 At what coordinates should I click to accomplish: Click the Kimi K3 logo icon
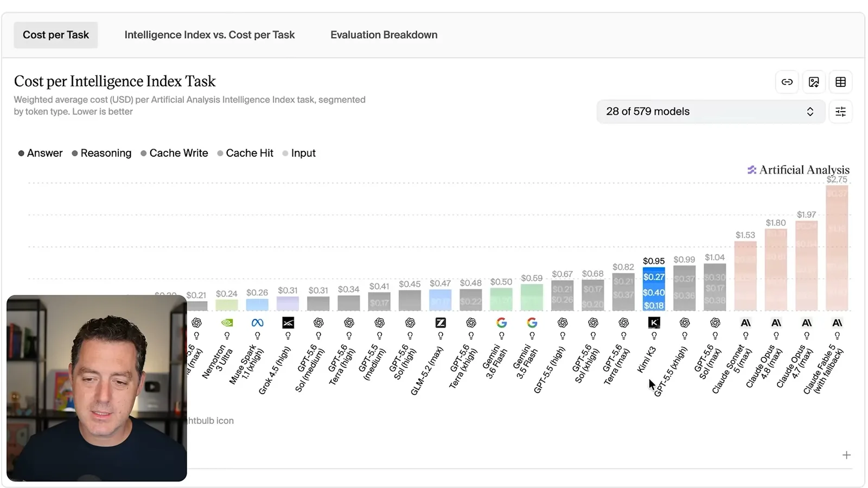pos(654,323)
